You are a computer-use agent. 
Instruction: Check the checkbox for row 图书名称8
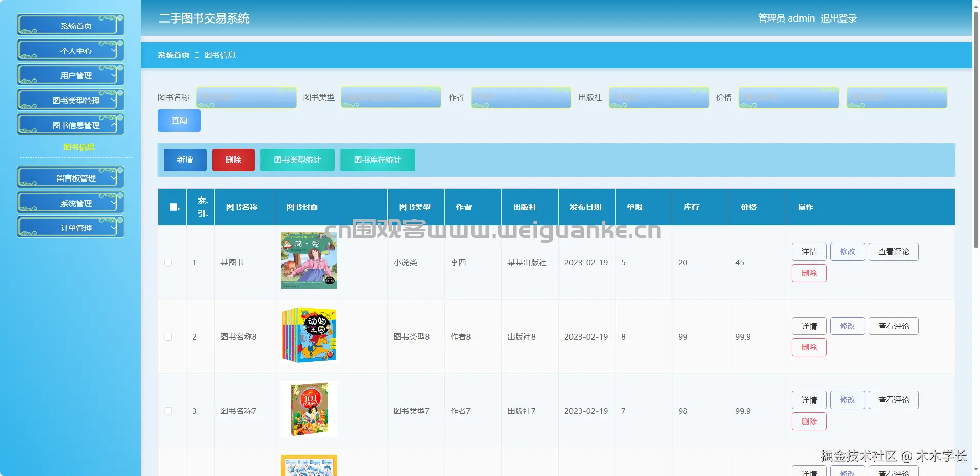tap(168, 337)
